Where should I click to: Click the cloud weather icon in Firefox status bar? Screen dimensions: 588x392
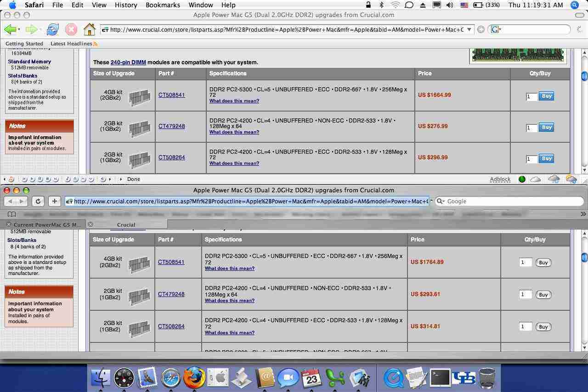click(535, 179)
